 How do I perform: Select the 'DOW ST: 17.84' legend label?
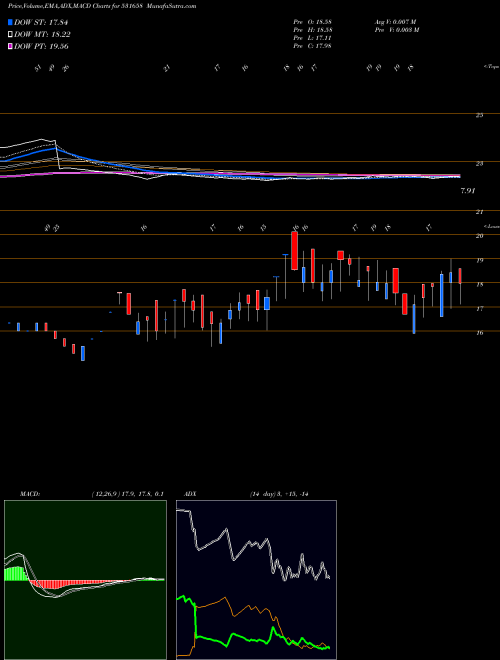(x=41, y=22)
